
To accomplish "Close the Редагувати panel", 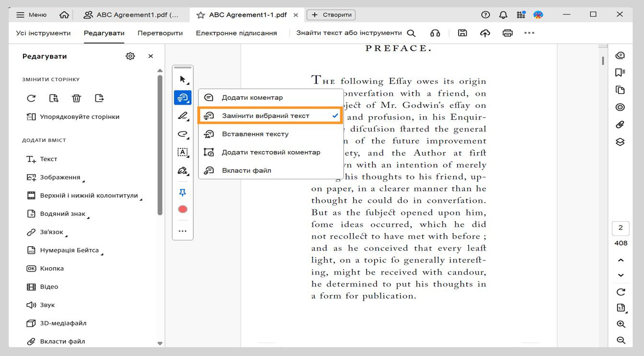I will coord(150,56).
